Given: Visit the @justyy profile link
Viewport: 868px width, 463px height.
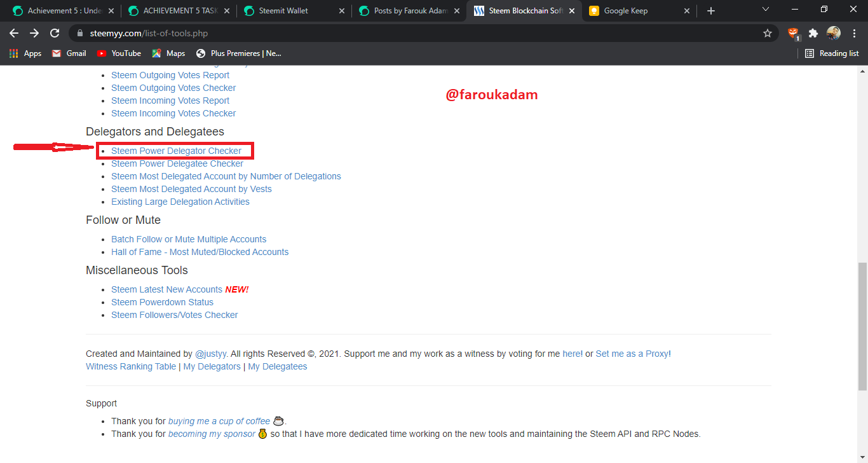Looking at the screenshot, I should [211, 354].
